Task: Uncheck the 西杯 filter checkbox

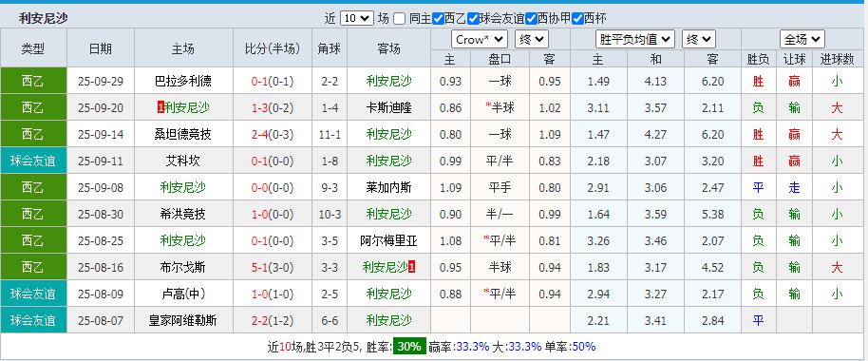Action: tap(578, 18)
